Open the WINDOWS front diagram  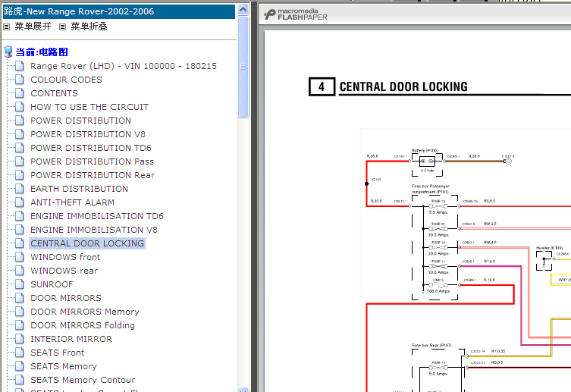coord(65,257)
